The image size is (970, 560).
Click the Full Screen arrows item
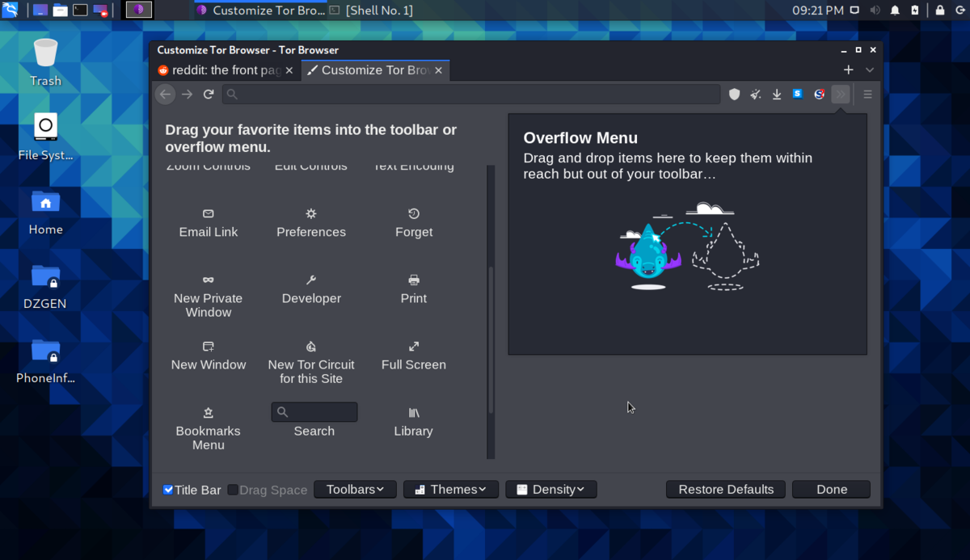point(414,356)
